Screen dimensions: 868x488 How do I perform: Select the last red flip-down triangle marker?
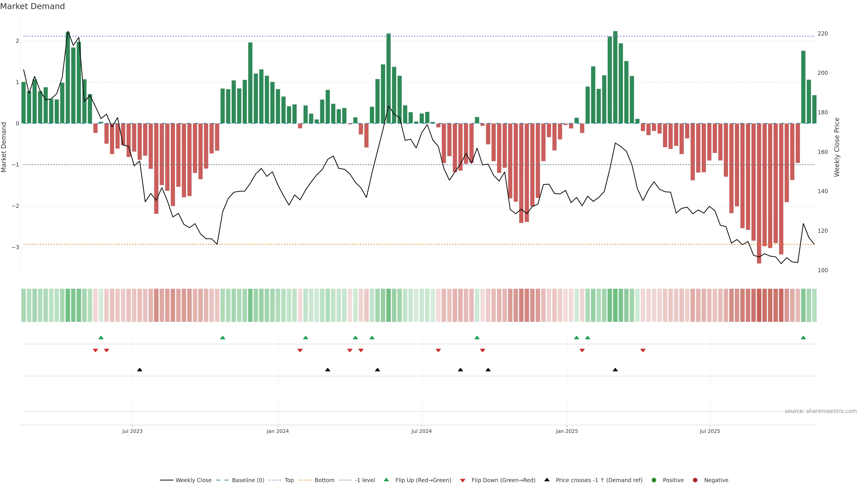click(643, 351)
